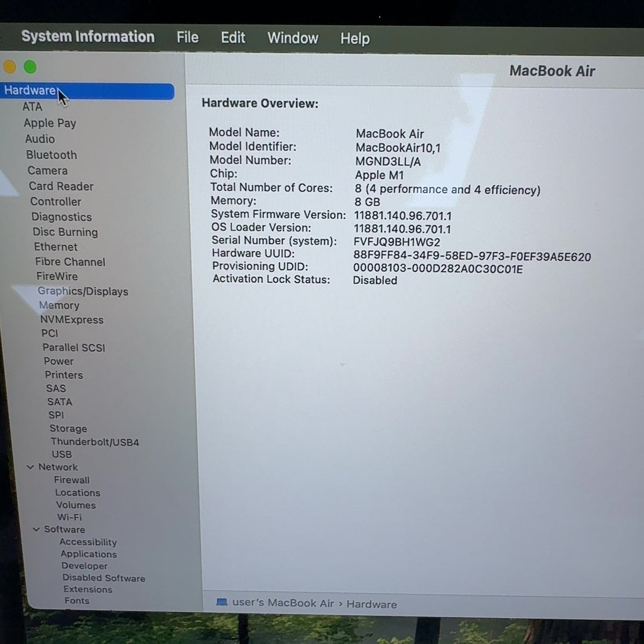Viewport: 644px width, 644px height.
Task: Select Bluetooth in the sidebar
Action: 52,155
